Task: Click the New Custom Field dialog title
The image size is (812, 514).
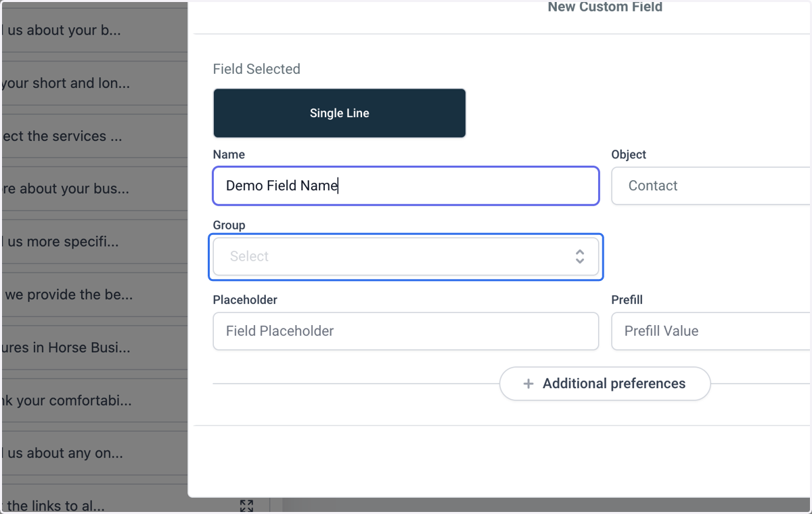Action: [x=605, y=7]
